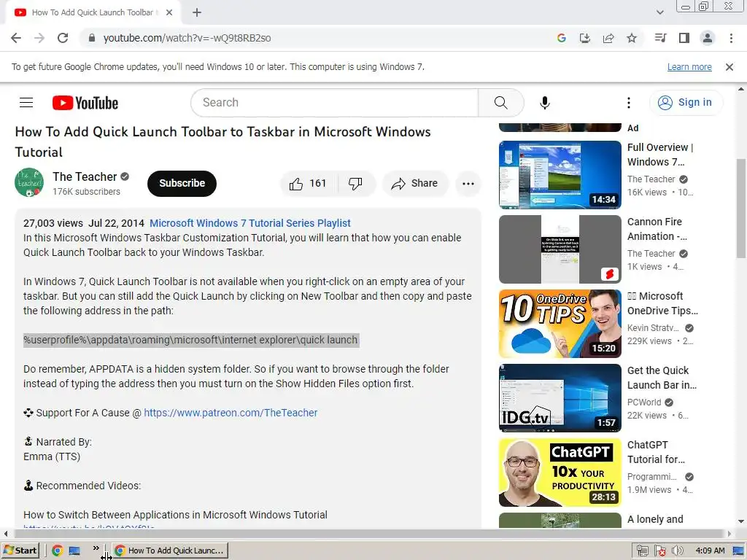Open The Teacher channel name
747x560 pixels.
tap(85, 176)
